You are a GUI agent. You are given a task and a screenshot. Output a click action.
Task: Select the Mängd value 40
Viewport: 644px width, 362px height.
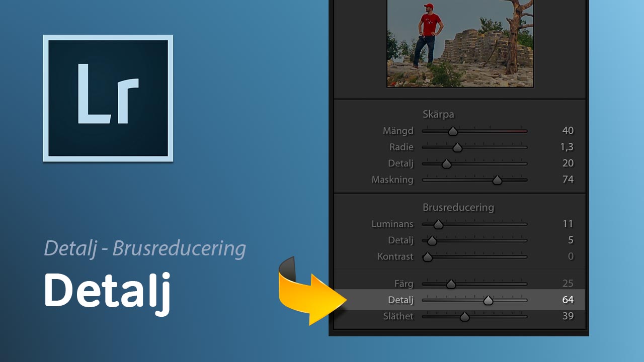point(568,131)
